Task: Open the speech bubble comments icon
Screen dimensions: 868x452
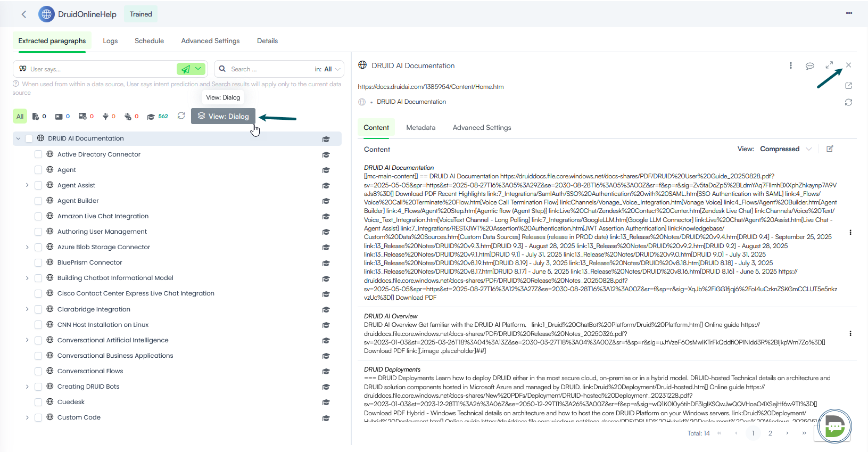Action: [810, 66]
